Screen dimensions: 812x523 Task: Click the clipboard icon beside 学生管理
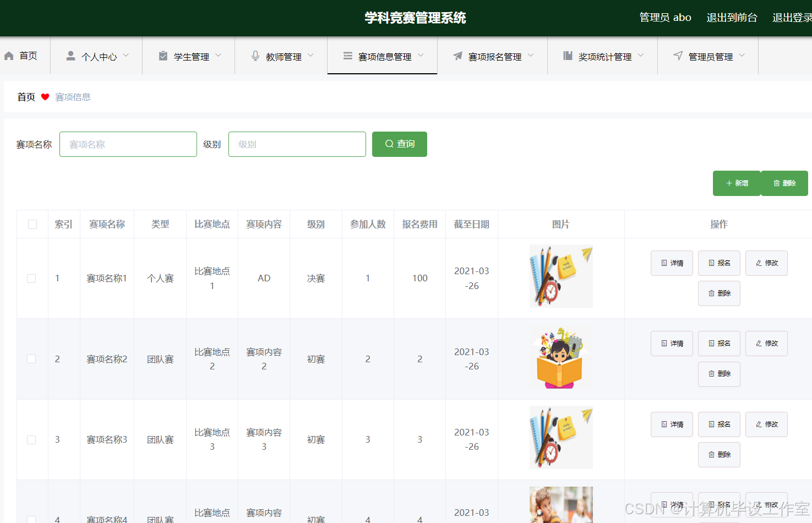163,56
